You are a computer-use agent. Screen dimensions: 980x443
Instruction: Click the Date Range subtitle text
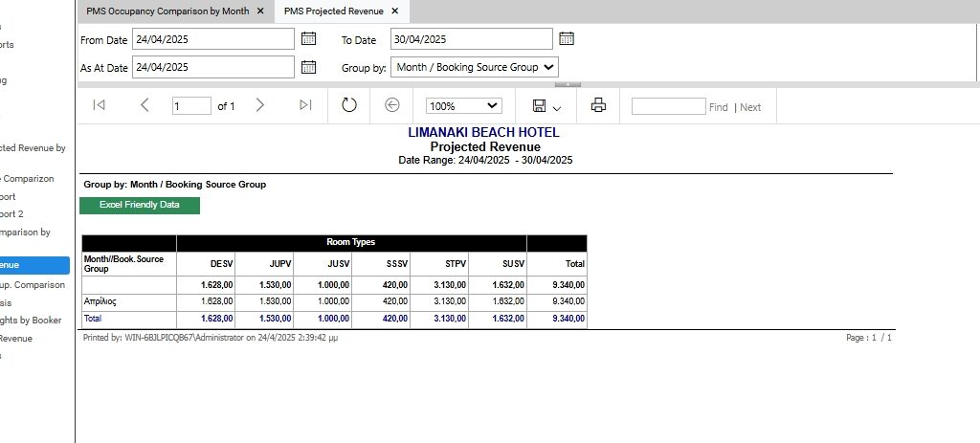point(485,160)
